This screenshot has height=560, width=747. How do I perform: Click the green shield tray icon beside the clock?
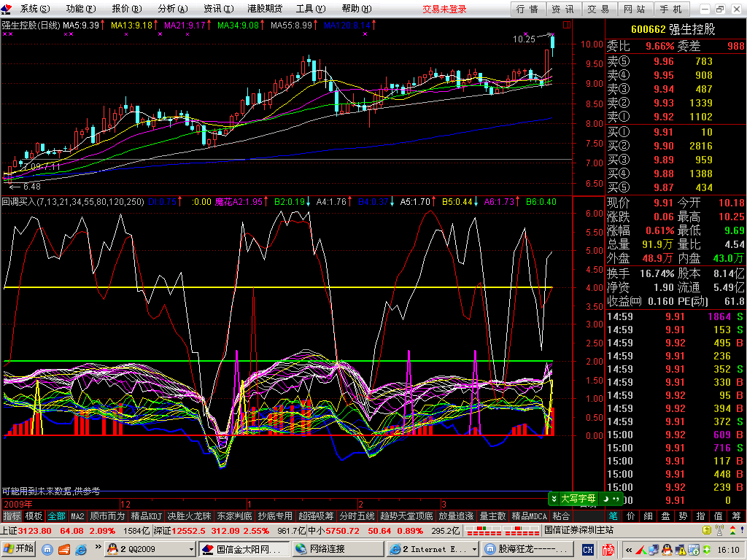point(706,550)
